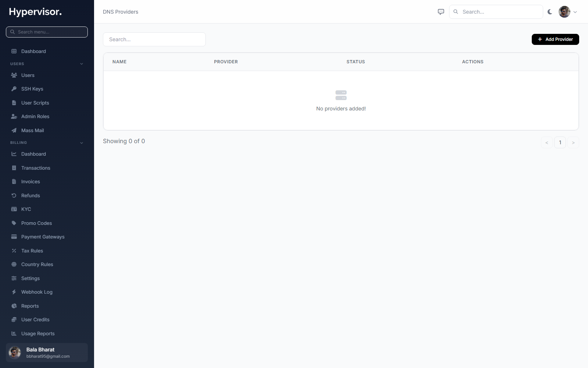The image size is (588, 368).
Task: Open the feedback chat bubble icon
Action: tap(441, 12)
